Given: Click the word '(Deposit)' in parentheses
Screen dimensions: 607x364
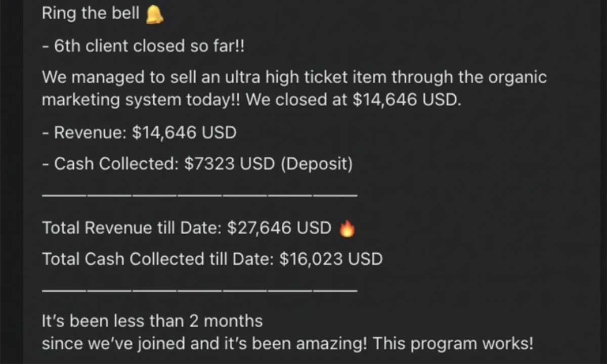Looking at the screenshot, I should [317, 164].
